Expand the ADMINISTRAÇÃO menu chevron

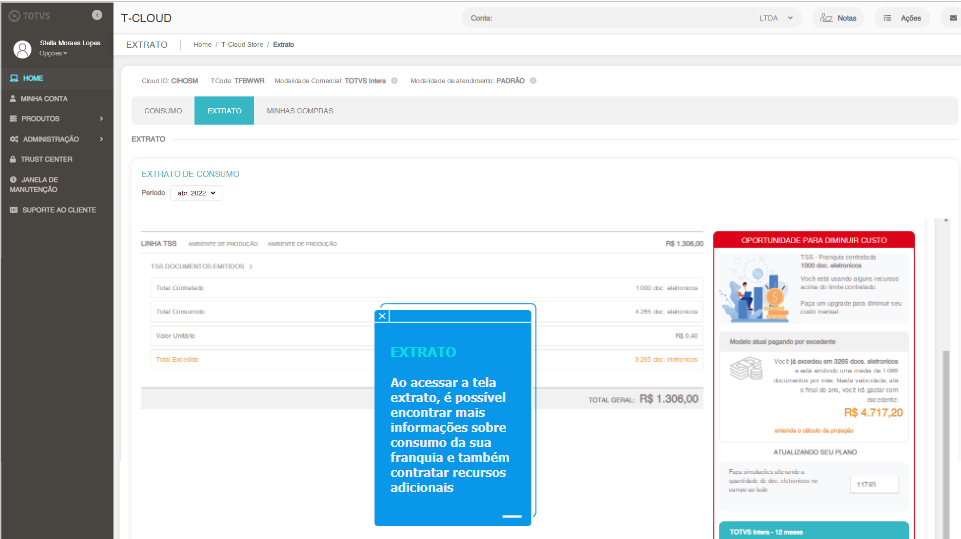(x=101, y=139)
